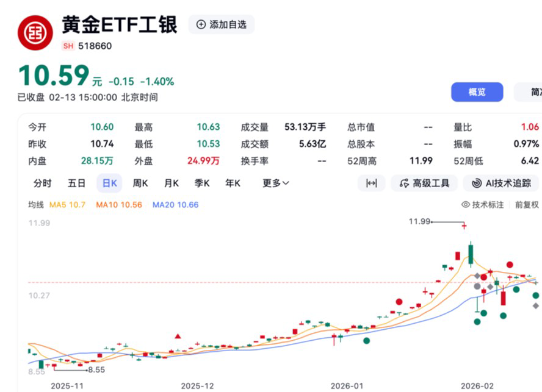
Task: Click the blue 概览 button
Action: coord(477,92)
